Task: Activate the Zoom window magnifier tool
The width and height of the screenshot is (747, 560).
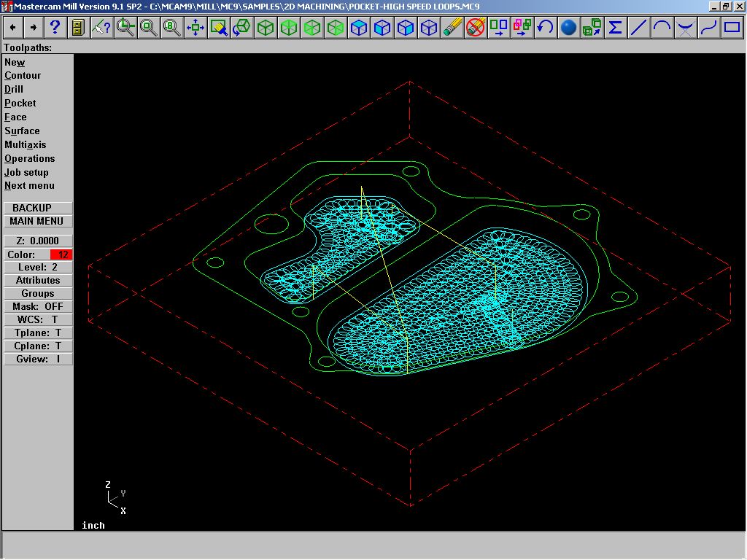Action: tap(125, 28)
